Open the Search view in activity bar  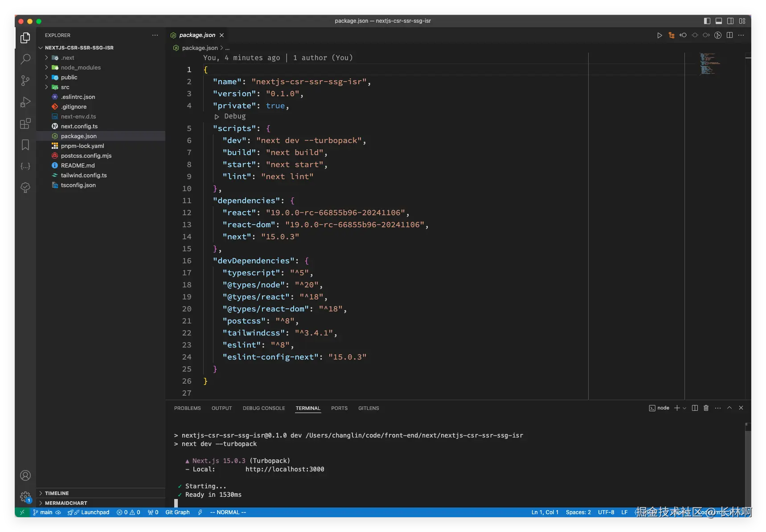(x=25, y=59)
